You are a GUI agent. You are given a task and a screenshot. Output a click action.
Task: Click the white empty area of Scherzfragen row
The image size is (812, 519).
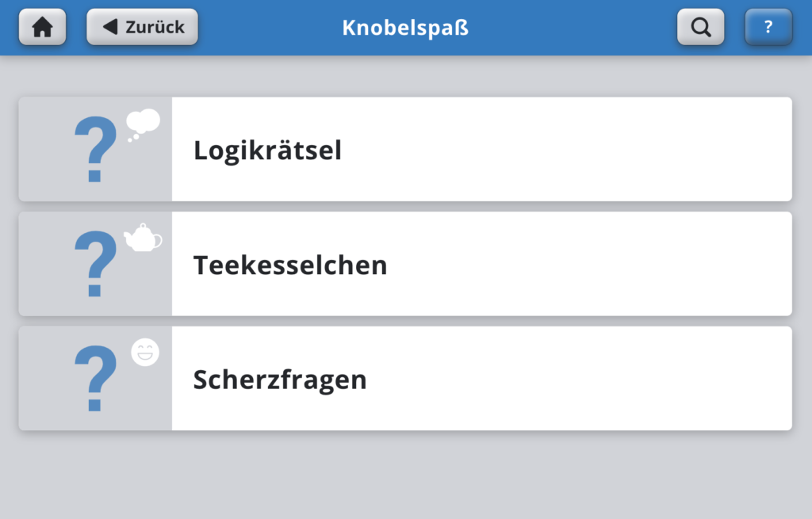[580, 378]
